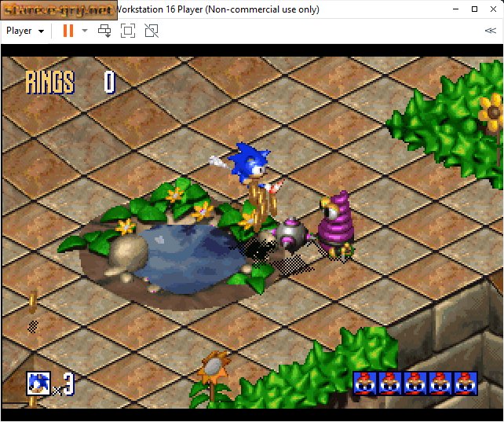This screenshot has height=422, width=504.
Task: Pause the virtual machine
Action: (68, 31)
